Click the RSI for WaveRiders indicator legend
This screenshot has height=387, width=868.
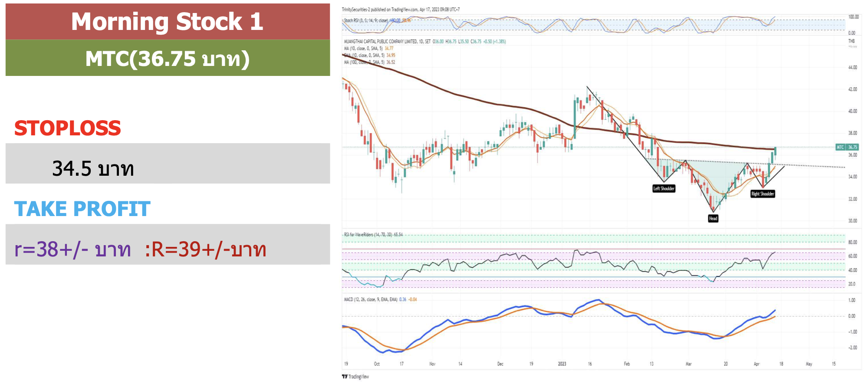point(373,235)
